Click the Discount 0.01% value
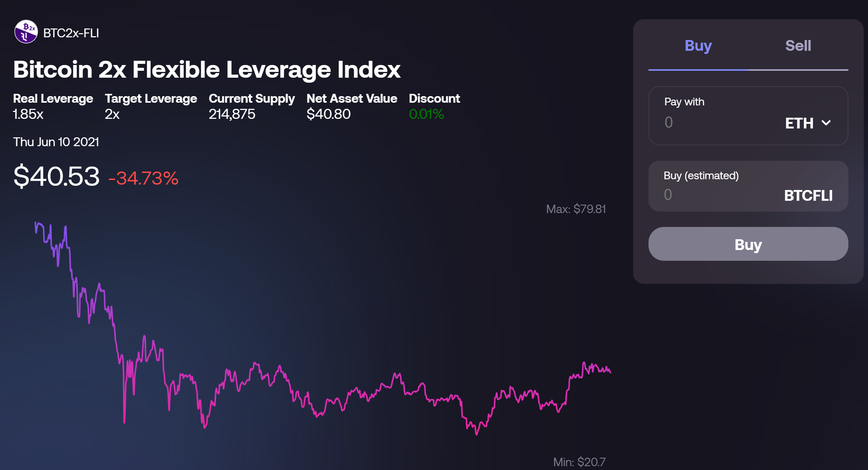Viewport: 868px width, 470px height. point(426,114)
